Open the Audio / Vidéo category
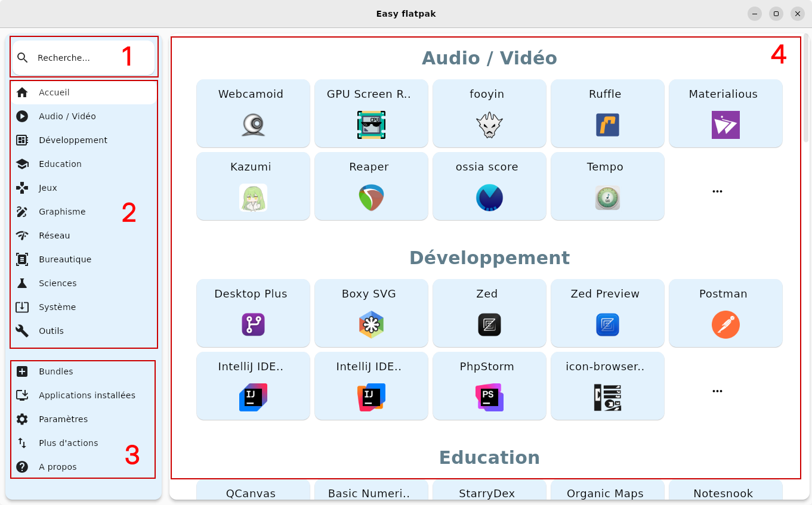The image size is (812, 505). pyautogui.click(x=83, y=116)
